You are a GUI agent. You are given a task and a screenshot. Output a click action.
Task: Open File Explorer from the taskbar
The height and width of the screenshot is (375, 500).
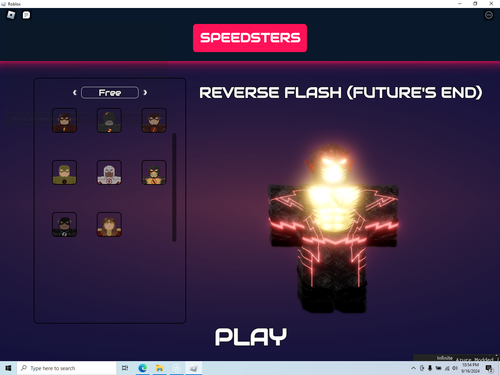tap(160, 368)
